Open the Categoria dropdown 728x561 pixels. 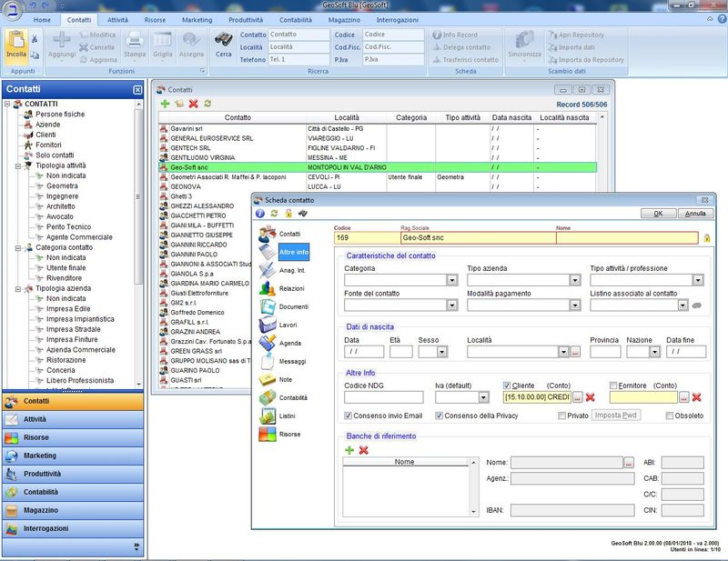[452, 281]
